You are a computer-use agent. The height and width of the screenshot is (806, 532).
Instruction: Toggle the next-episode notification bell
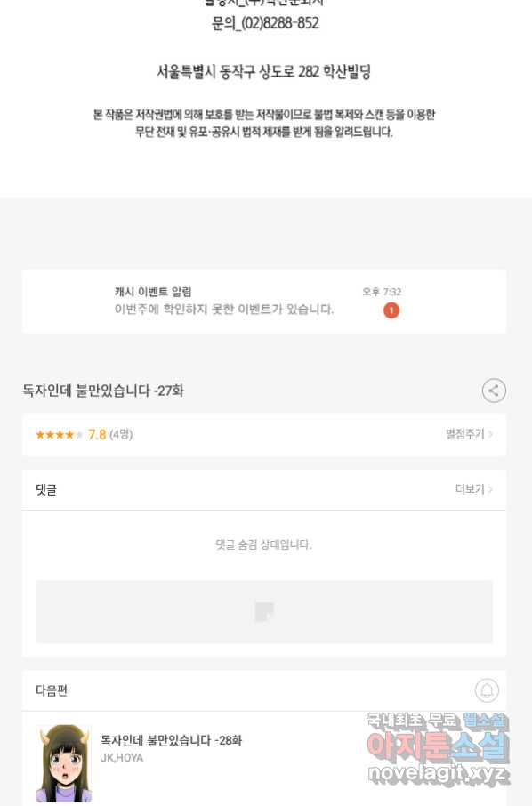tap(487, 690)
